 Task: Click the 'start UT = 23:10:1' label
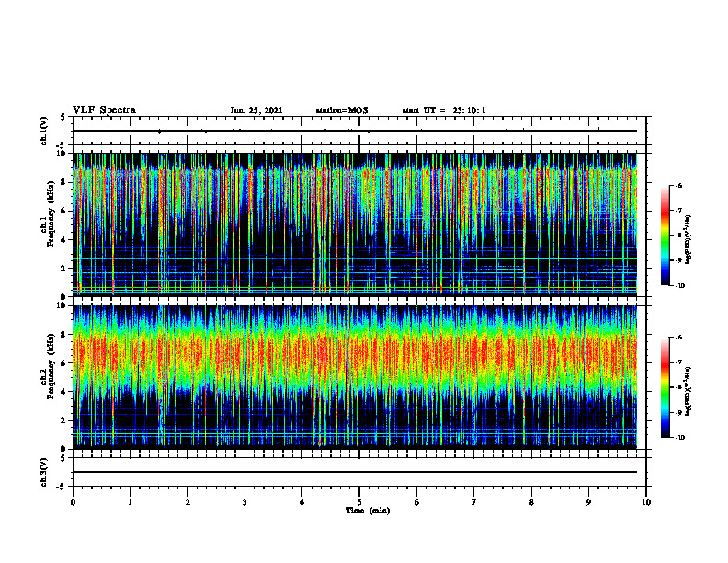pos(444,110)
